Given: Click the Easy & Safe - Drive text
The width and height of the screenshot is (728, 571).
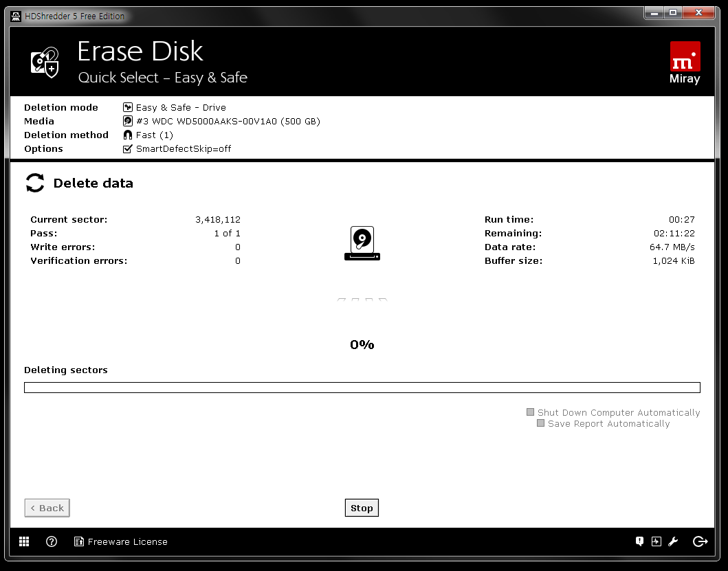Looking at the screenshot, I should [x=181, y=108].
